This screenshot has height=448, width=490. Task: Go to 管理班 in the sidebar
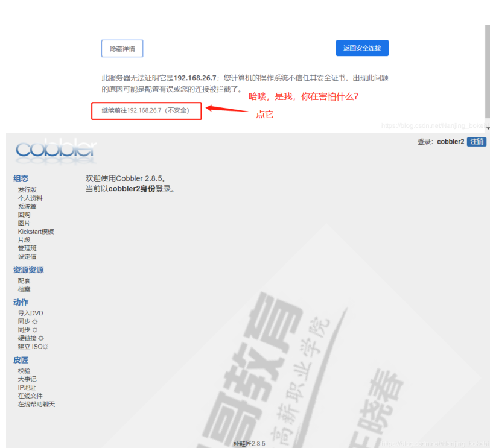27,248
